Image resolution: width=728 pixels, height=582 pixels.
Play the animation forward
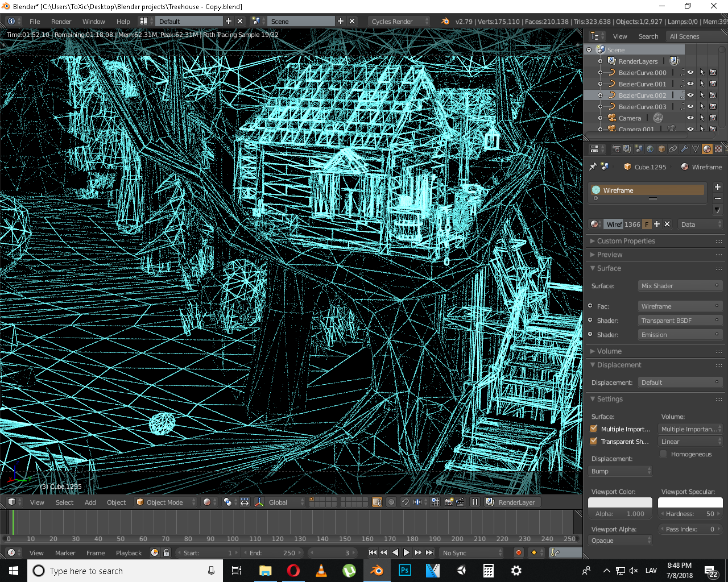click(x=406, y=552)
